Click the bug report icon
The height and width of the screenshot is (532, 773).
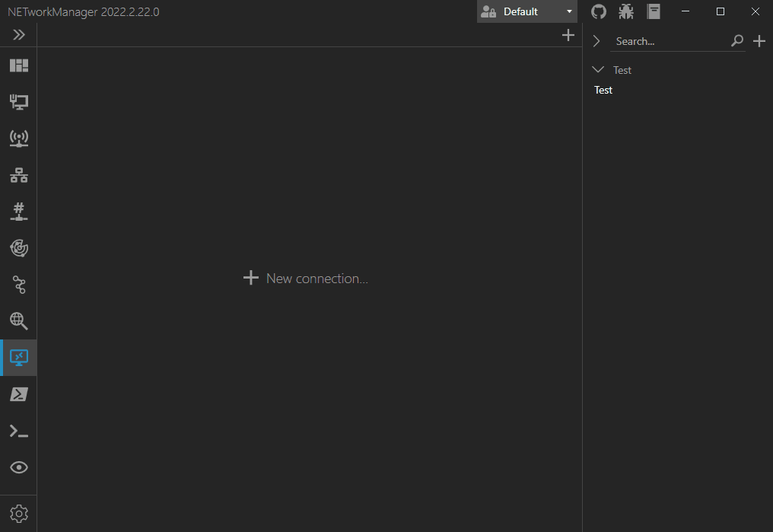coord(626,11)
